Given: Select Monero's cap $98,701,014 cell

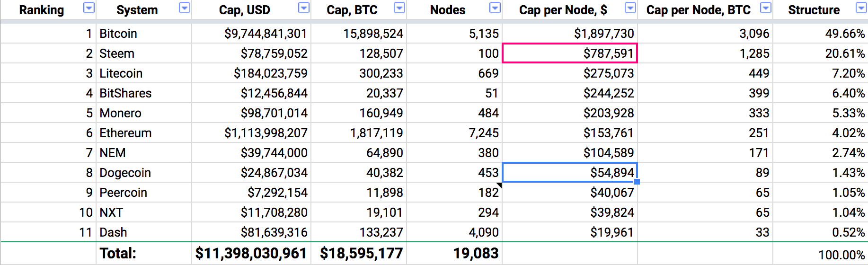Looking at the screenshot, I should (x=251, y=113).
